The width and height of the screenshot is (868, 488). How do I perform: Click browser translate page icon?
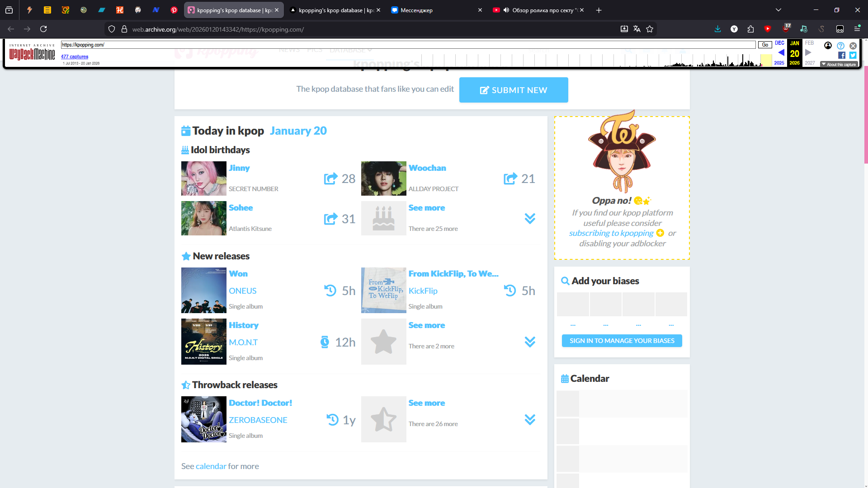(637, 29)
